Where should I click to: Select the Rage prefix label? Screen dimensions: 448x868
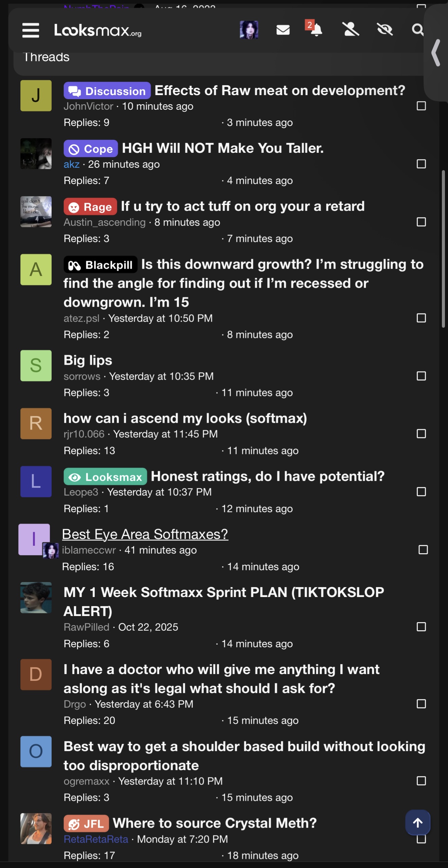90,207
